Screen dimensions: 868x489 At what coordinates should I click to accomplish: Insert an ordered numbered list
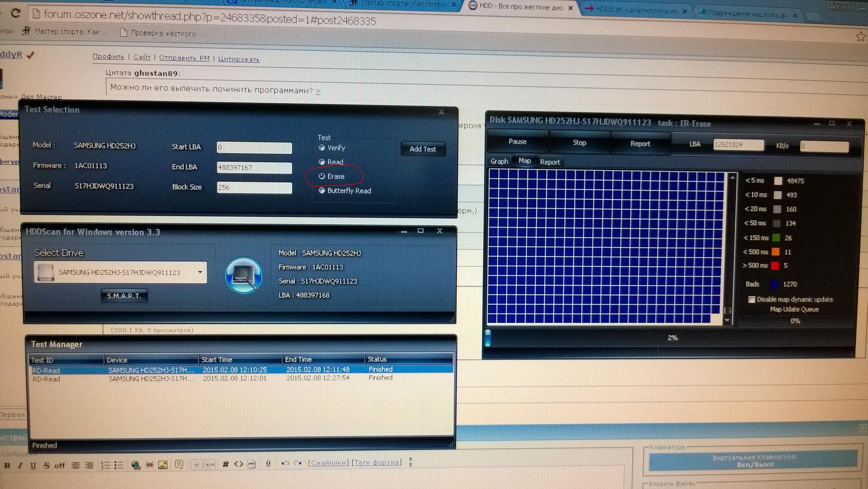click(x=105, y=465)
